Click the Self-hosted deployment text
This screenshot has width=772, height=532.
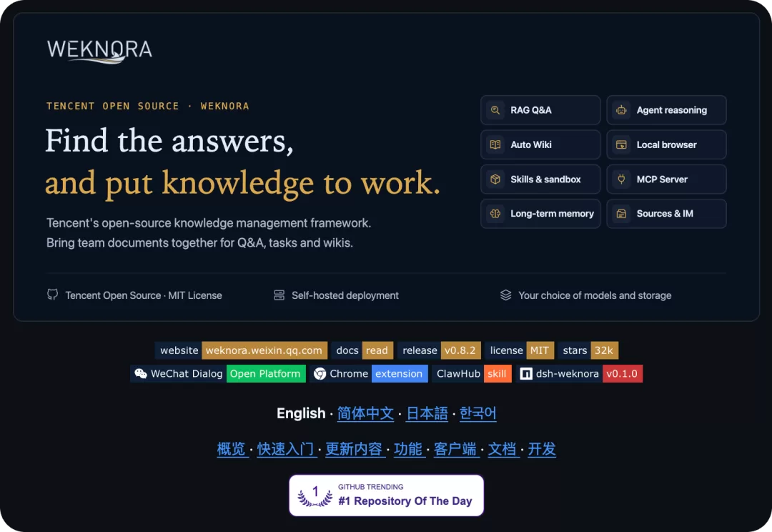[345, 295]
